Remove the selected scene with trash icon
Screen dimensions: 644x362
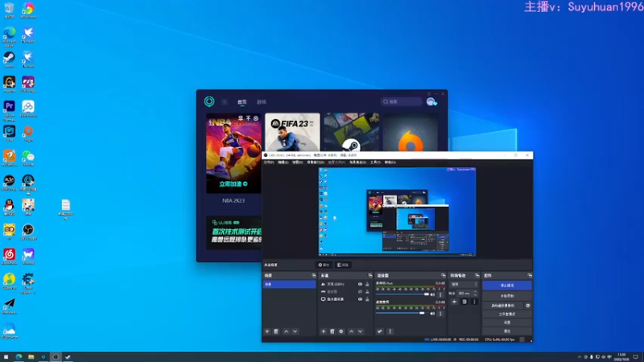[276, 331]
